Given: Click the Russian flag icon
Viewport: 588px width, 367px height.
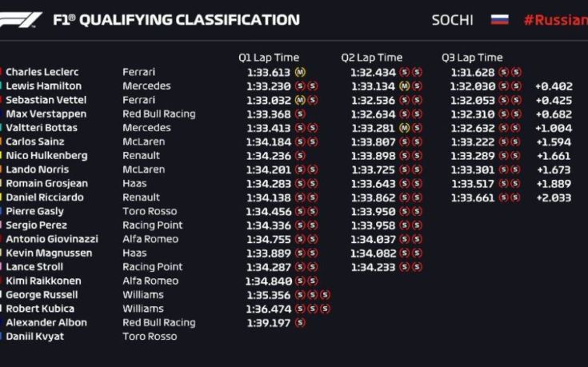Looking at the screenshot, I should [499, 19].
